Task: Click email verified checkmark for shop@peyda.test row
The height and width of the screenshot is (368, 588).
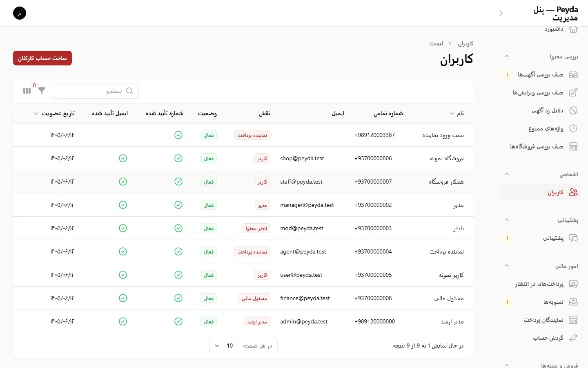Action: 123,158
